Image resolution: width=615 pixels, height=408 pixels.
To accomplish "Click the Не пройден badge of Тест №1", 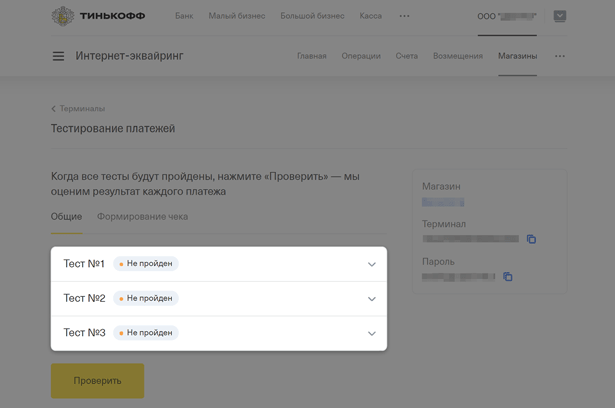I will (146, 264).
